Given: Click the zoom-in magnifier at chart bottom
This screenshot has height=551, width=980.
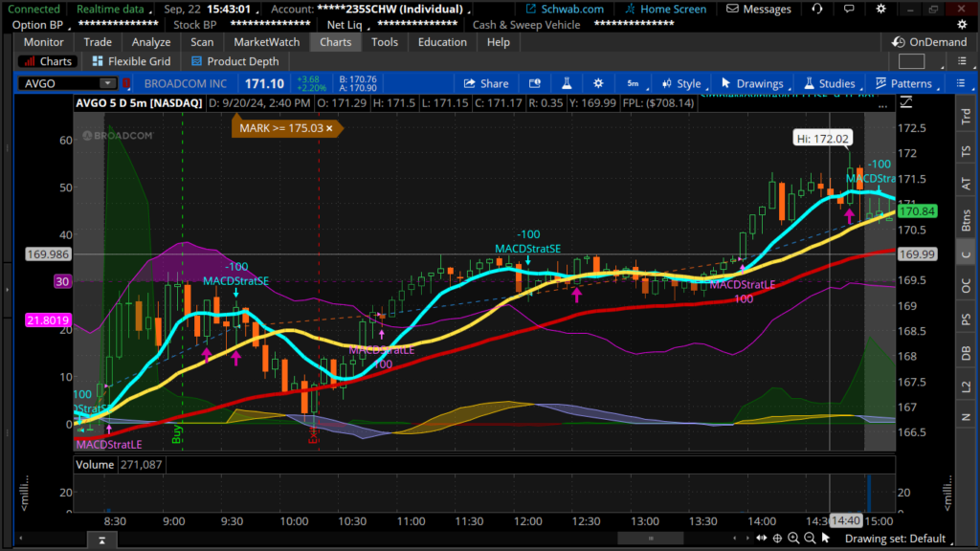Looking at the screenshot, I should [x=793, y=538].
